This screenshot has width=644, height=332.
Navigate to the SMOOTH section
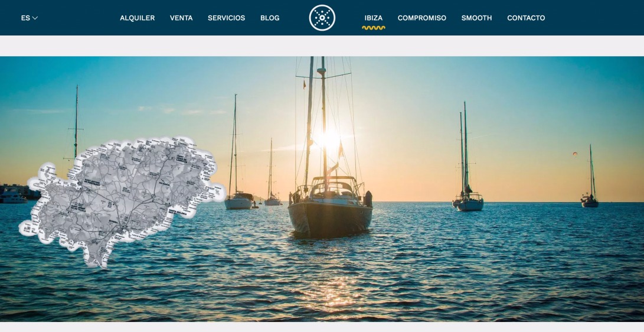(x=476, y=18)
